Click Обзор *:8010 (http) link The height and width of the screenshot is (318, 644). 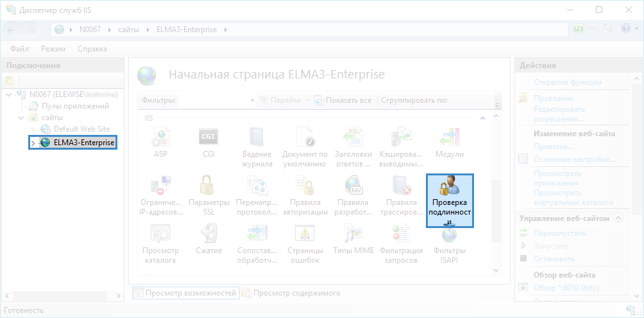coord(566,288)
